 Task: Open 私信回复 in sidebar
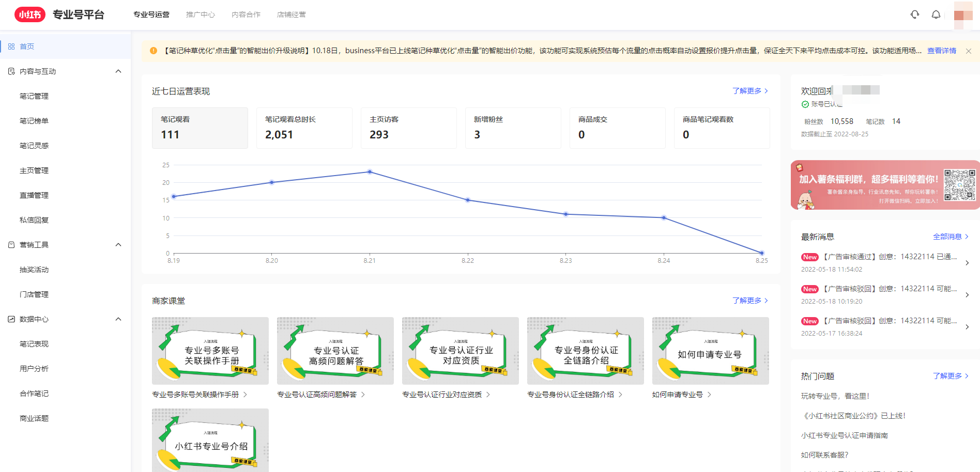pyautogui.click(x=34, y=220)
